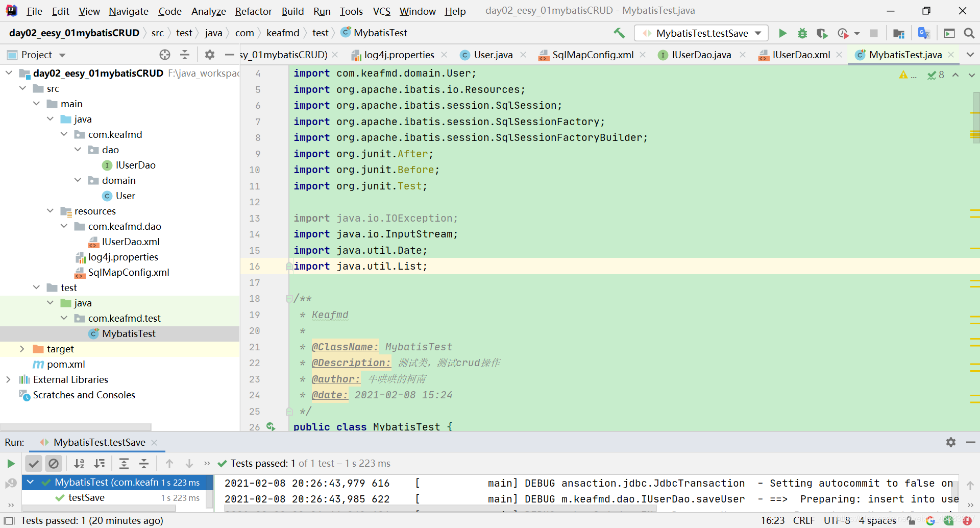
Task: Click the run gutter icon beside class MybatisTest
Action: coord(271,426)
